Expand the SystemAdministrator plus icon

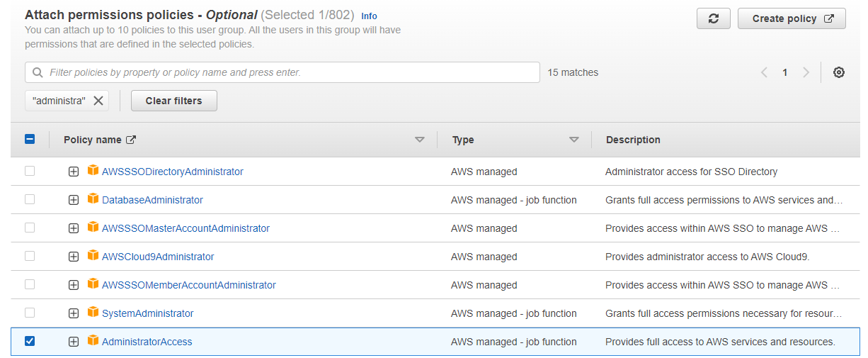point(74,313)
